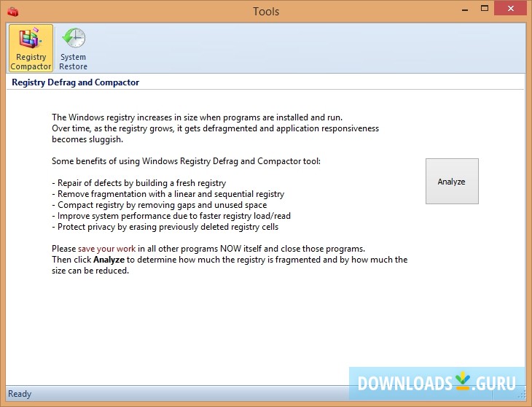The image size is (532, 407).
Task: Click the 'Registry Defrag and Compactor' heading
Action: [75, 82]
